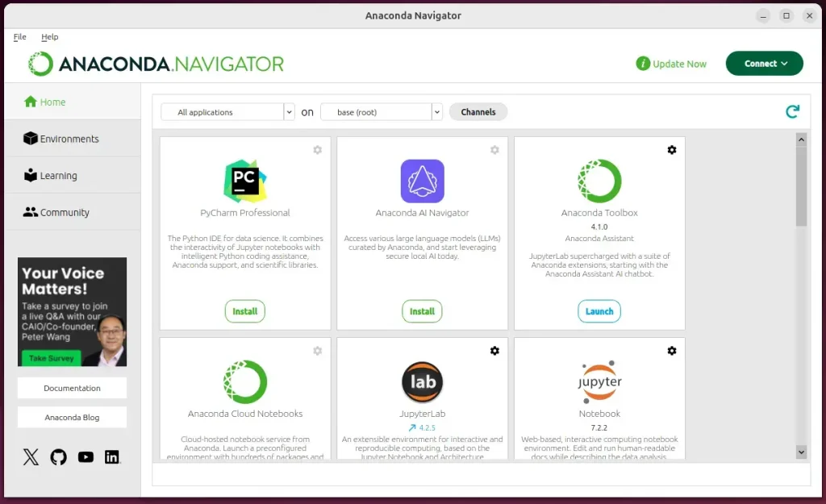Install Anaconda AI Navigator

(422, 311)
